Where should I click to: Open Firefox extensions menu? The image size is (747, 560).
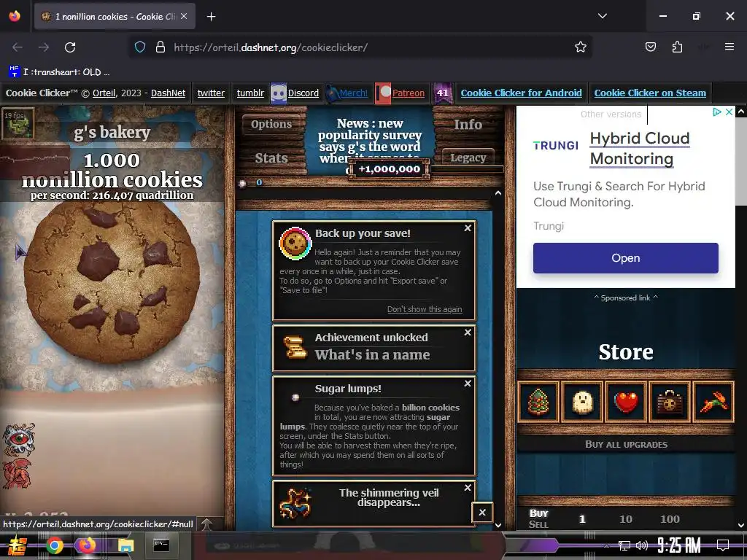coord(677,47)
